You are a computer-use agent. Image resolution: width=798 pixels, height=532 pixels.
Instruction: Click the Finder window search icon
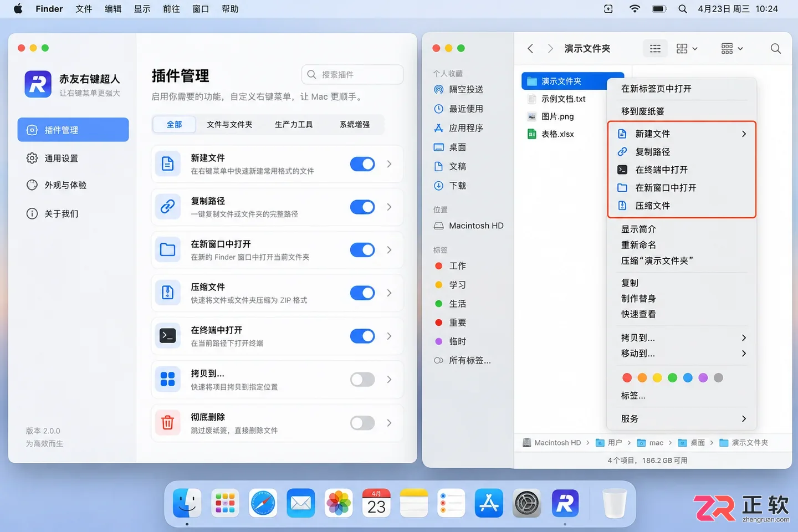point(776,49)
